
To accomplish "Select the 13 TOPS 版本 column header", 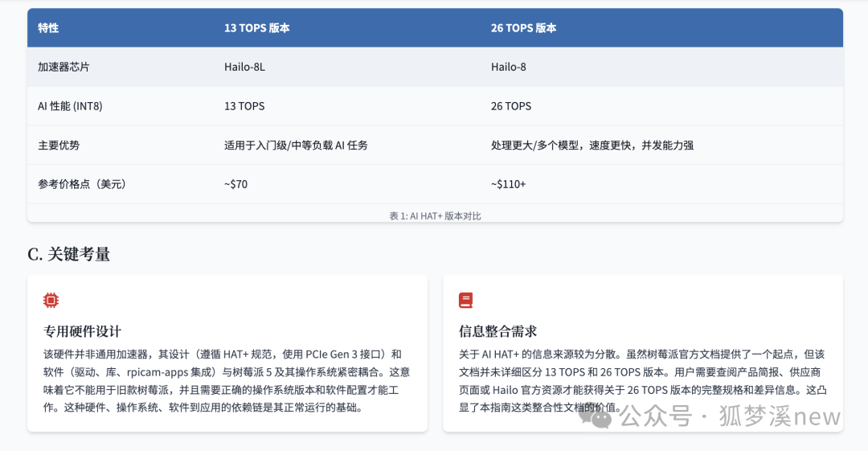I will tap(256, 28).
